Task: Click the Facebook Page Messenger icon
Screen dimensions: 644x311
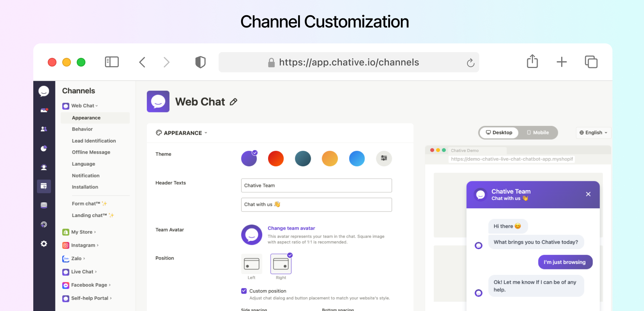Action: (65, 285)
